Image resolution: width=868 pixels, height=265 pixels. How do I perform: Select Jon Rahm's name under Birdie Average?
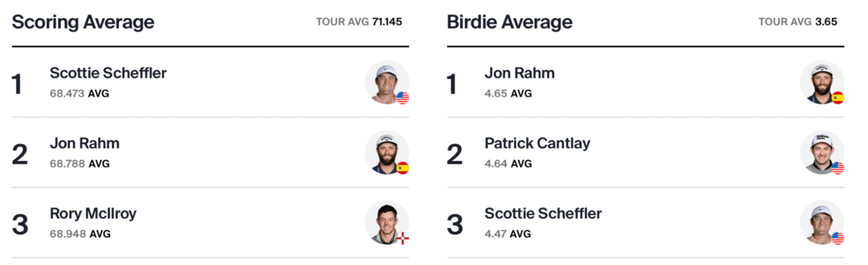click(x=519, y=73)
